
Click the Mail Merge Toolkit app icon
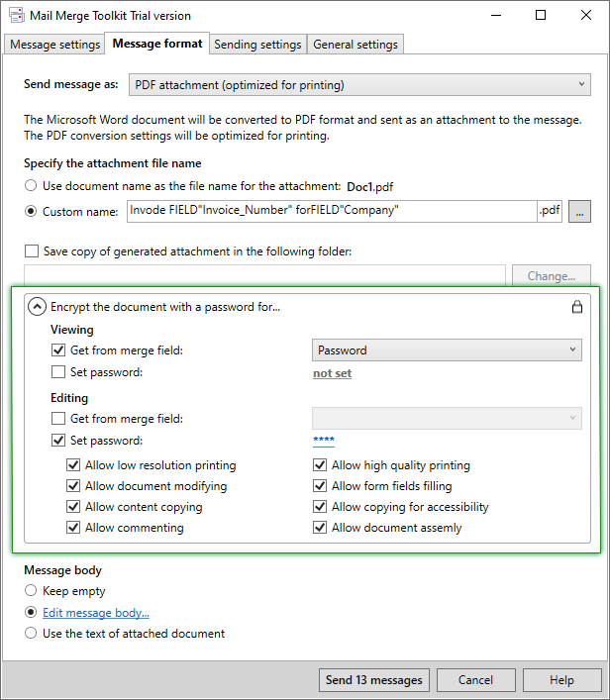click(x=16, y=15)
